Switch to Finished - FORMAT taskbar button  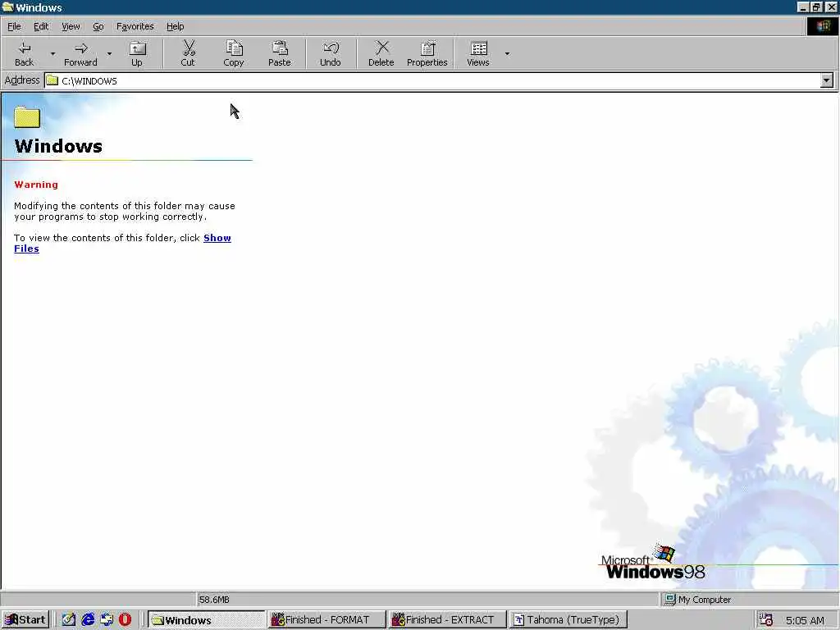(326, 620)
